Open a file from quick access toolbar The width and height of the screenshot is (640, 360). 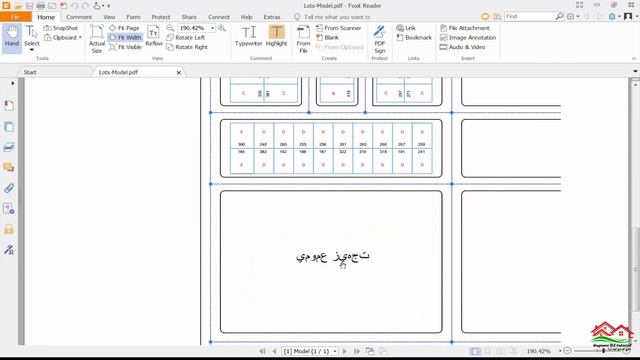(18, 6)
